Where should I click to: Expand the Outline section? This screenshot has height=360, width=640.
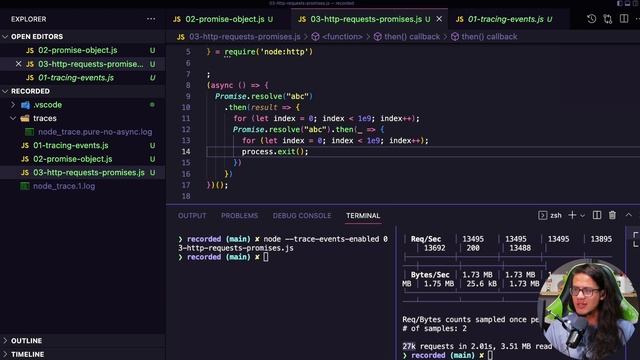pos(5,340)
